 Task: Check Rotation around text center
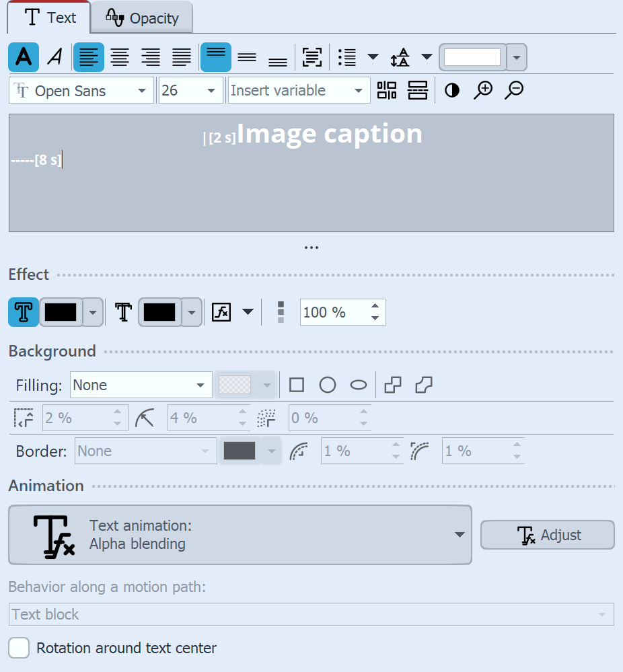(x=18, y=648)
